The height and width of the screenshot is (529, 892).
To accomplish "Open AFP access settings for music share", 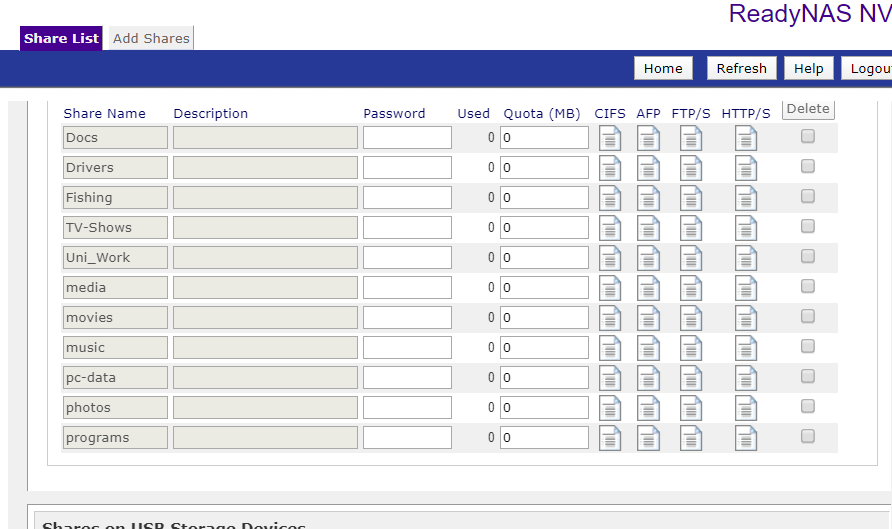I will pos(649,349).
